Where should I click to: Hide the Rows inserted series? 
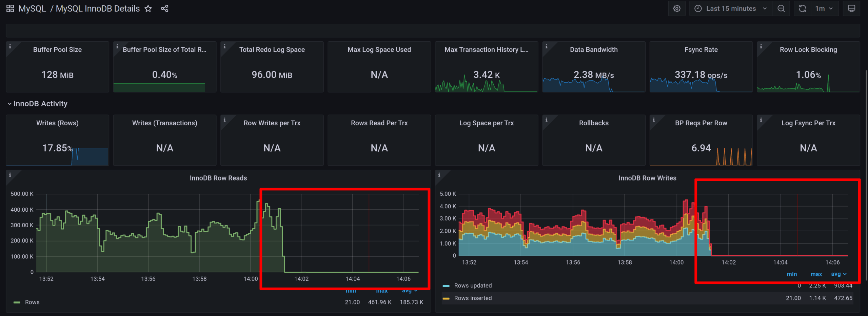click(x=472, y=298)
